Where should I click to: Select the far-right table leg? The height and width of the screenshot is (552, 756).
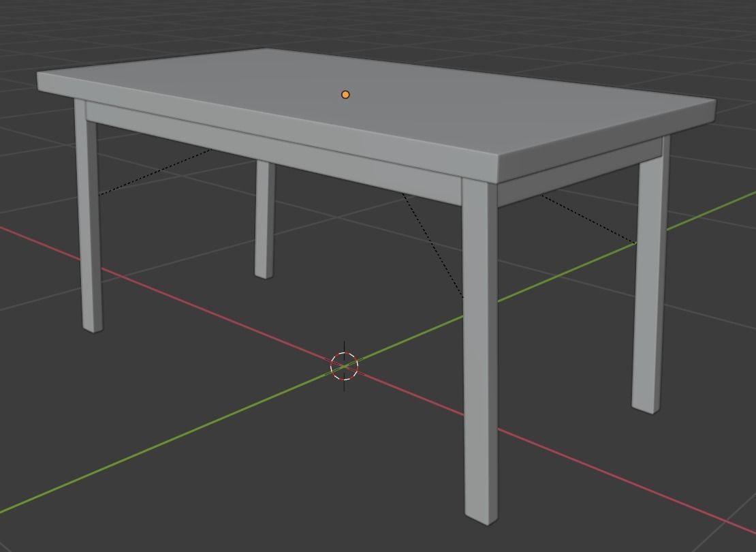pos(651,275)
